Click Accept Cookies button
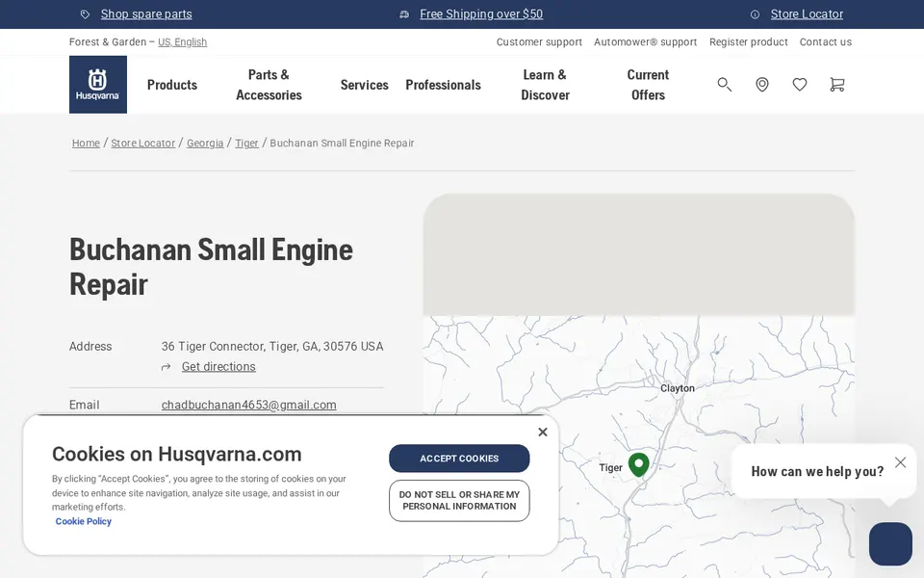This screenshot has height=578, width=924. (459, 459)
